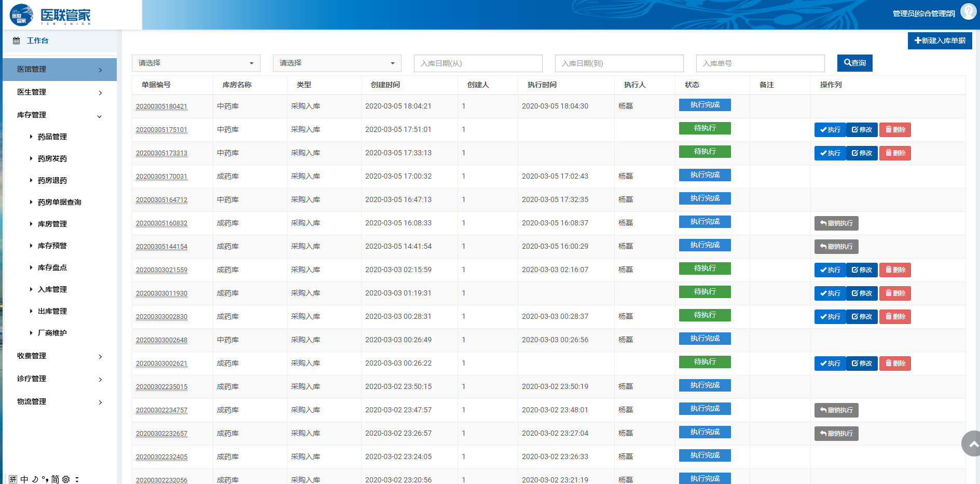This screenshot has height=484, width=980.
Task: Open the 入库管理 submenu item
Action: 52,289
